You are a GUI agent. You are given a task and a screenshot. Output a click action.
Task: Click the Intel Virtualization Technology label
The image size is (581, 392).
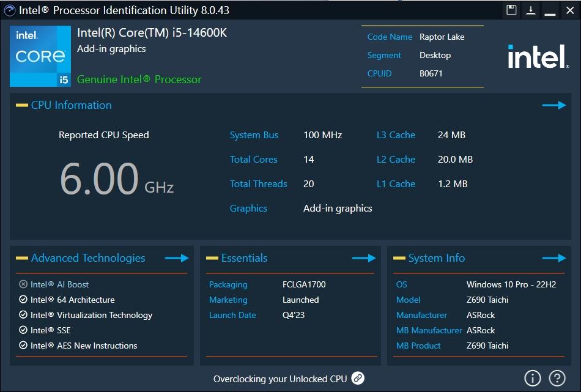point(92,315)
